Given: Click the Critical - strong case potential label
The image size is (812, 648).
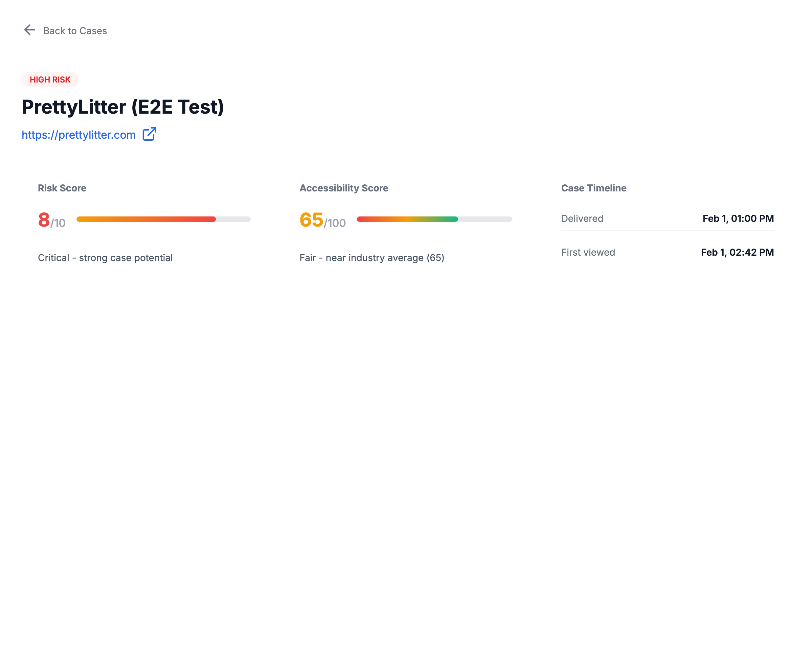Looking at the screenshot, I should click(105, 258).
